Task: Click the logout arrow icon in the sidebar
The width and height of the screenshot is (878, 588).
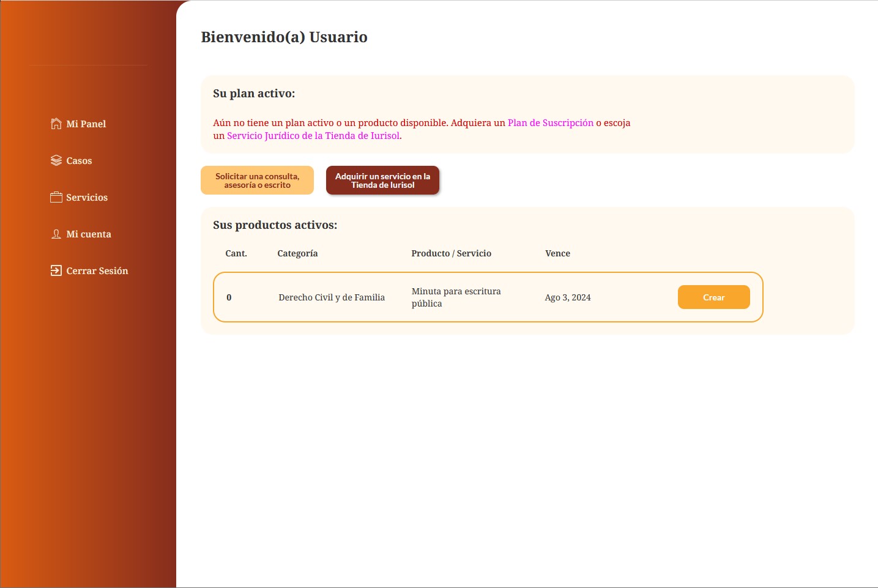Action: [56, 270]
